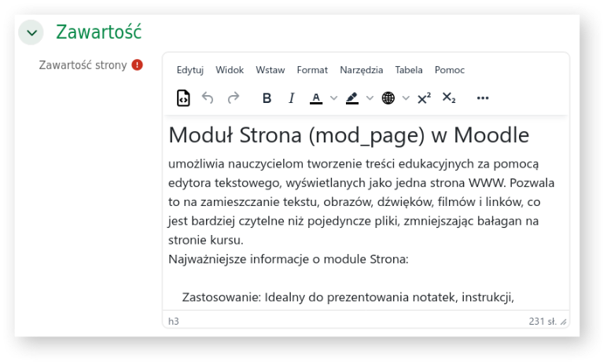Open the language dropdown arrow
Image resolution: width=607 pixels, height=364 pixels.
point(406,98)
